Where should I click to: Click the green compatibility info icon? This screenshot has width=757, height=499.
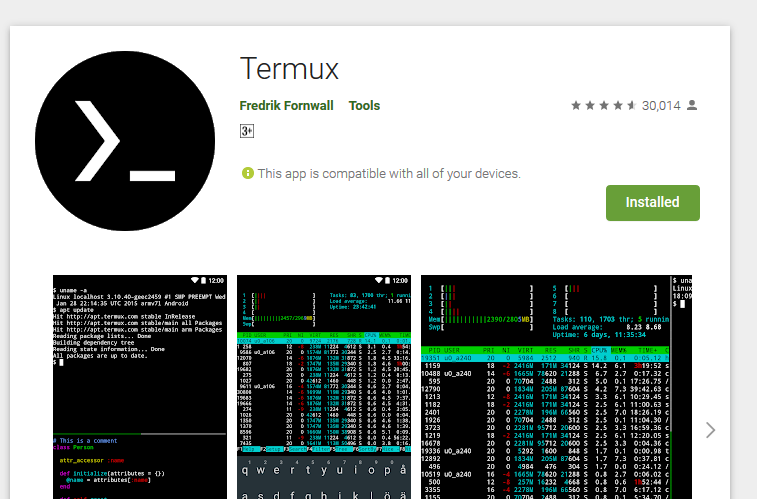[x=248, y=173]
